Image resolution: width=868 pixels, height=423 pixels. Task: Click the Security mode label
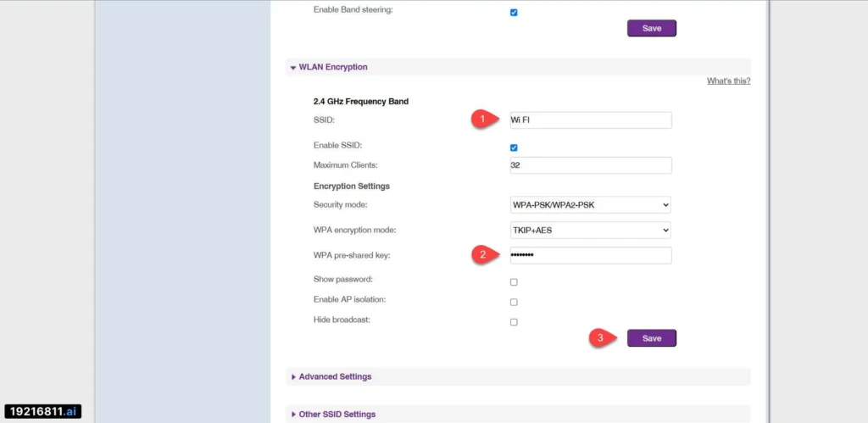pos(341,205)
